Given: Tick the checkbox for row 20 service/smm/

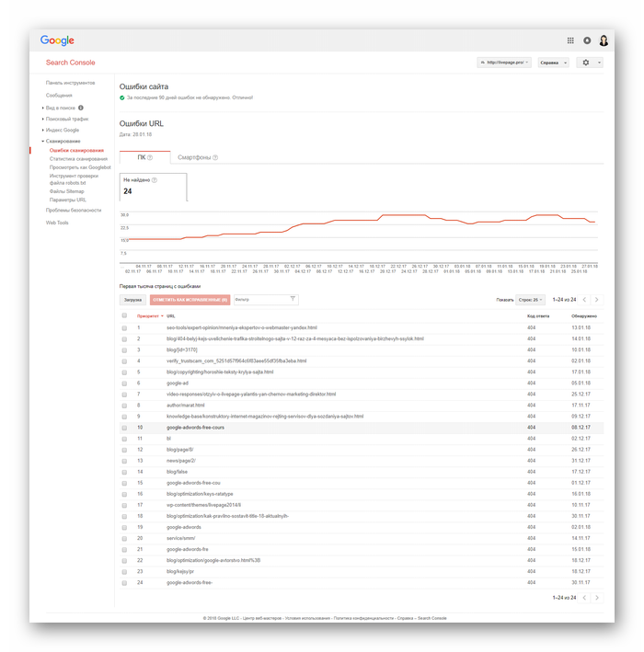Looking at the screenshot, I should coord(124,539).
